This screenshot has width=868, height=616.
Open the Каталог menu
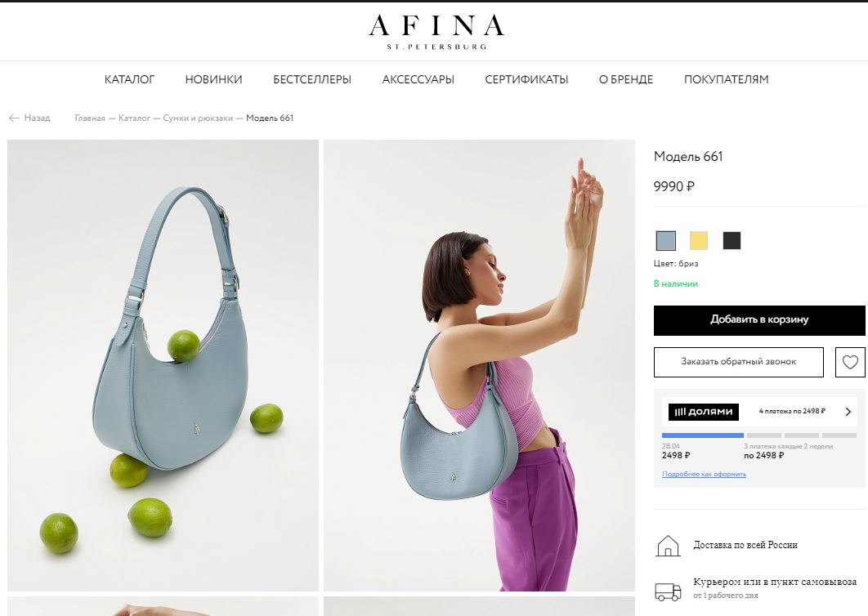point(129,80)
